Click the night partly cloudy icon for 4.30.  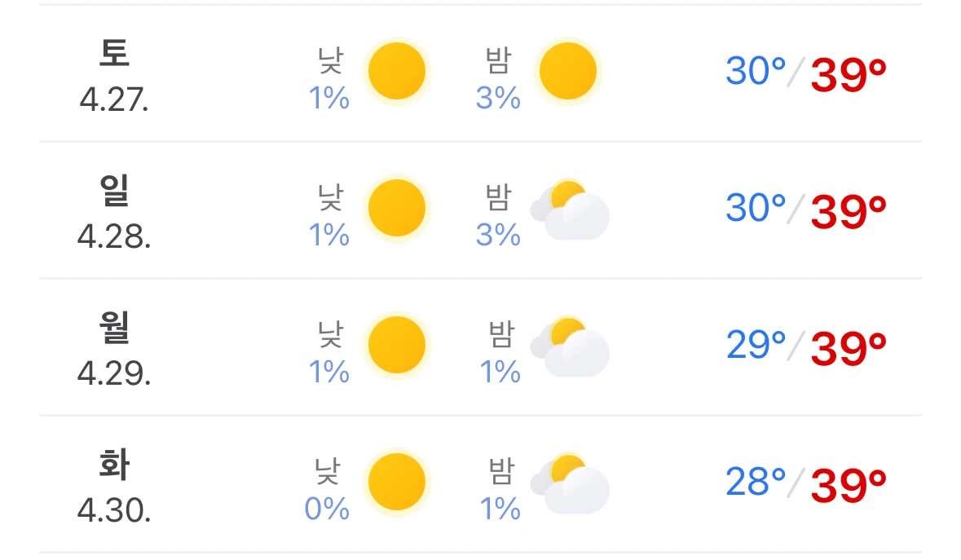pos(570,484)
